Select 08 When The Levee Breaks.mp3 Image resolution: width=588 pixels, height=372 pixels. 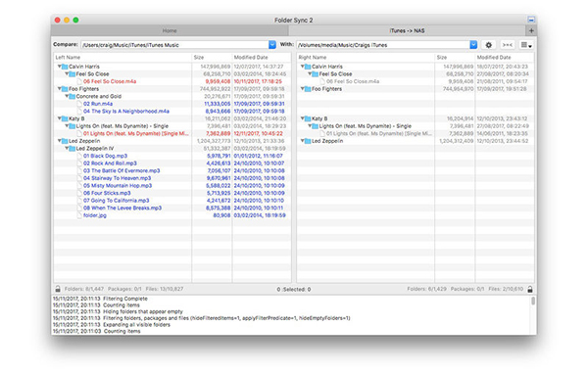pyautogui.click(x=122, y=208)
